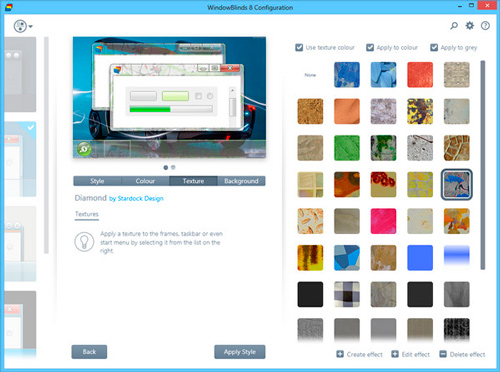500x372 pixels.
Task: Switch to the Background tab
Action: click(x=241, y=181)
